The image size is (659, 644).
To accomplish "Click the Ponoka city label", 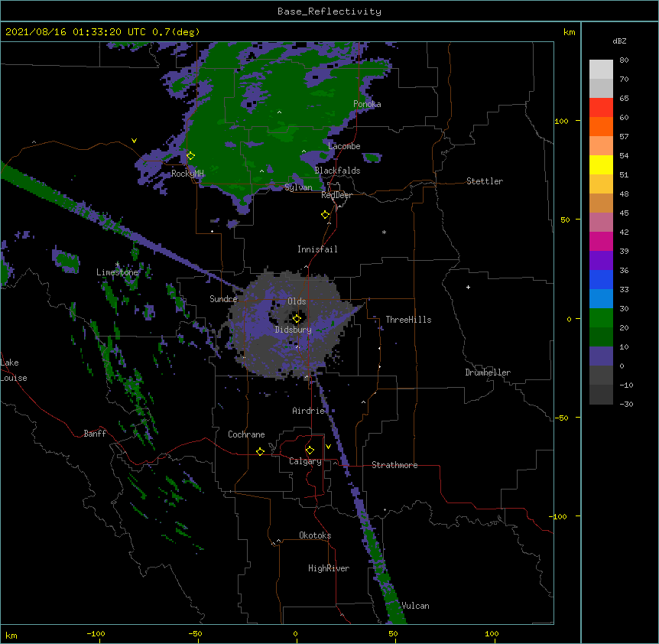I will [367, 104].
